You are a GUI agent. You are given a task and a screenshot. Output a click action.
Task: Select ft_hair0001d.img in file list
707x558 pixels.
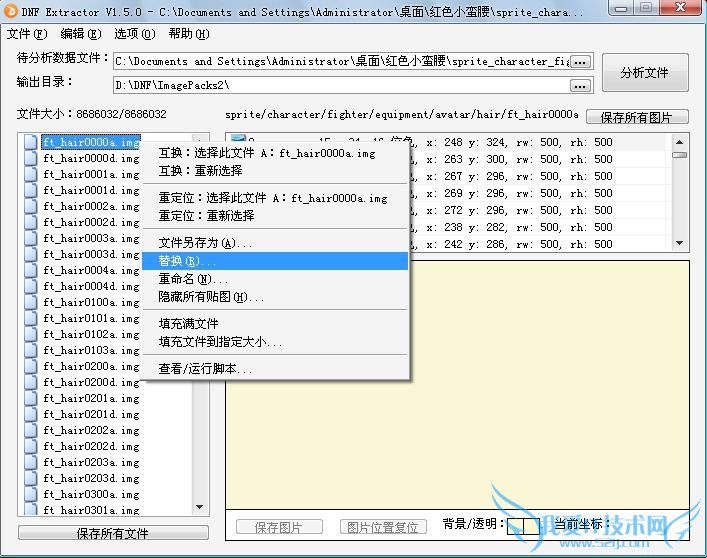tap(91, 190)
